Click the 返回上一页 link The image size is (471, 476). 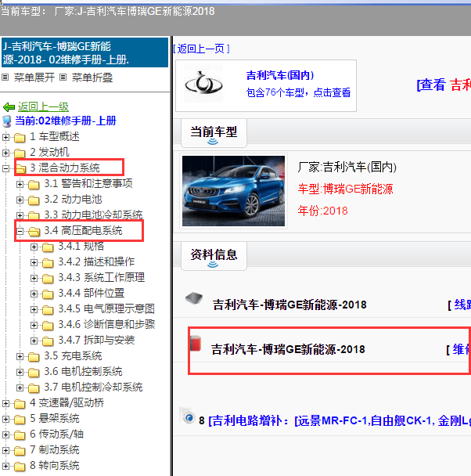coord(201,49)
